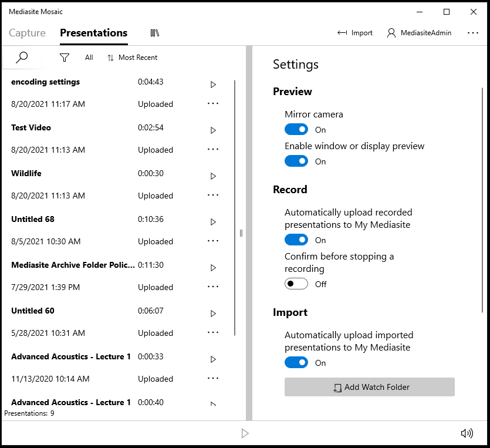Screen dimensions: 490x448
Task: Open more options for Test Video
Action: click(213, 150)
